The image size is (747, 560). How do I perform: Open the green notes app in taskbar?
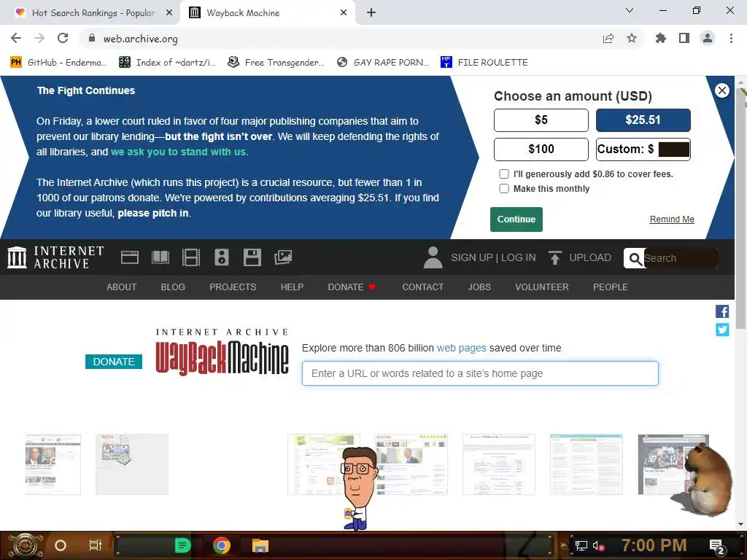coord(182,545)
